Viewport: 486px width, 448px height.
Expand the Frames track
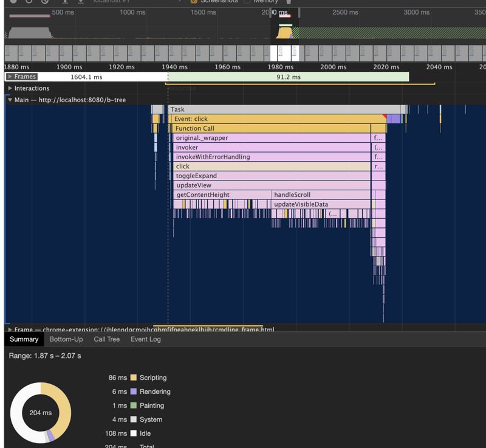(10, 77)
